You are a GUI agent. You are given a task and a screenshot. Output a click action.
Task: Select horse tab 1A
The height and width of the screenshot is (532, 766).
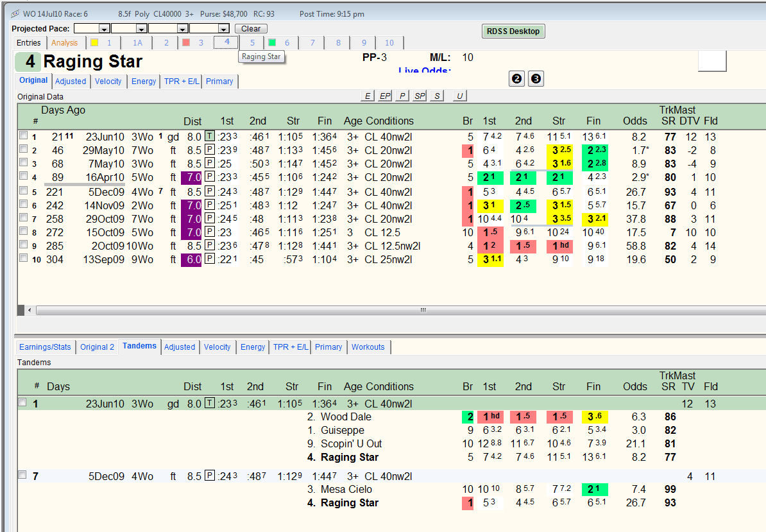point(137,43)
